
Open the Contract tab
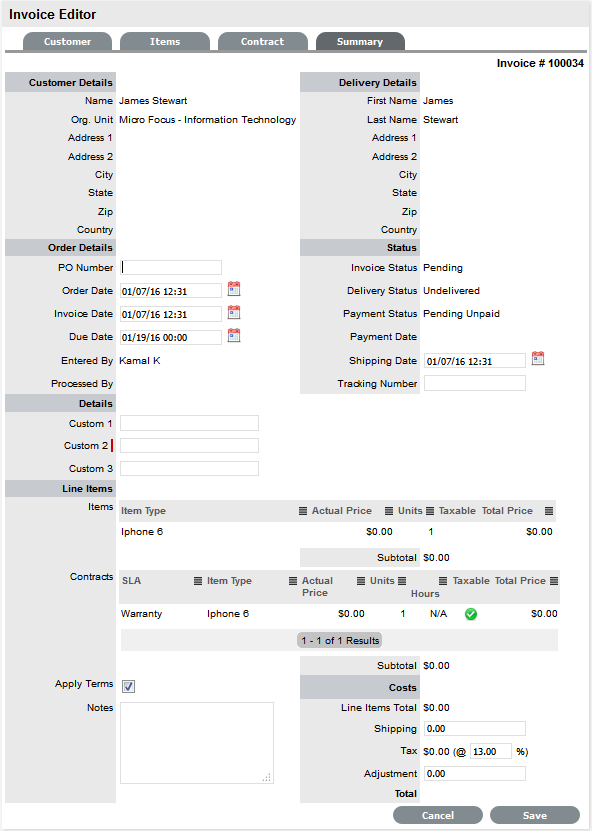[x=262, y=42]
